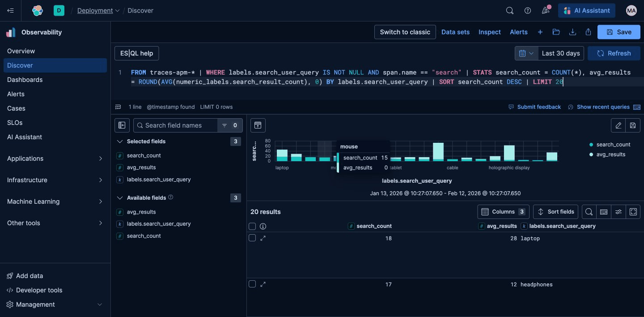Open Alerts in the sidebar
Viewport: 644px width, 317px height.
tap(55, 94)
